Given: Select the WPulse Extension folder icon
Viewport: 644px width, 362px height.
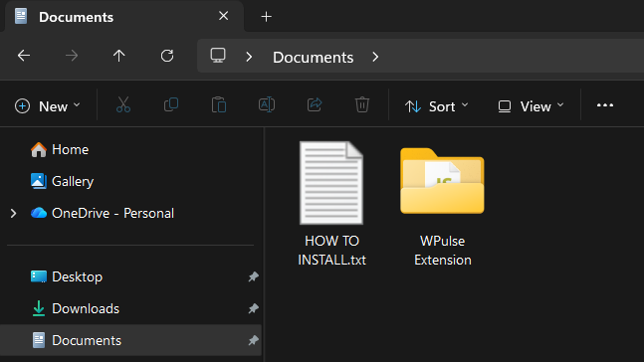Looking at the screenshot, I should pyautogui.click(x=442, y=181).
